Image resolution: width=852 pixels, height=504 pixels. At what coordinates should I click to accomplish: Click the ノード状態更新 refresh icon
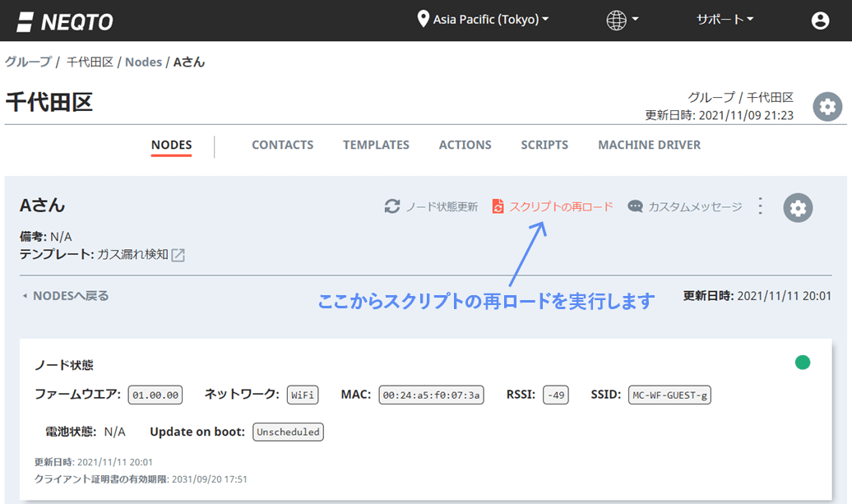click(392, 207)
